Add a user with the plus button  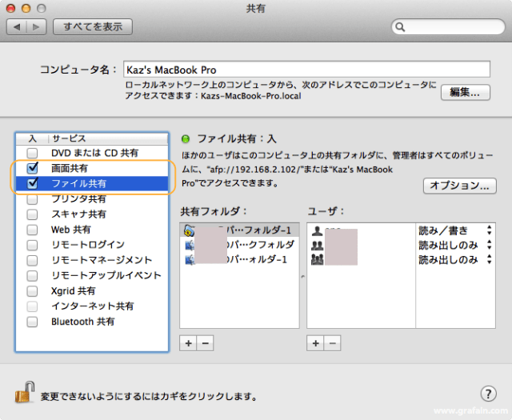pos(315,343)
